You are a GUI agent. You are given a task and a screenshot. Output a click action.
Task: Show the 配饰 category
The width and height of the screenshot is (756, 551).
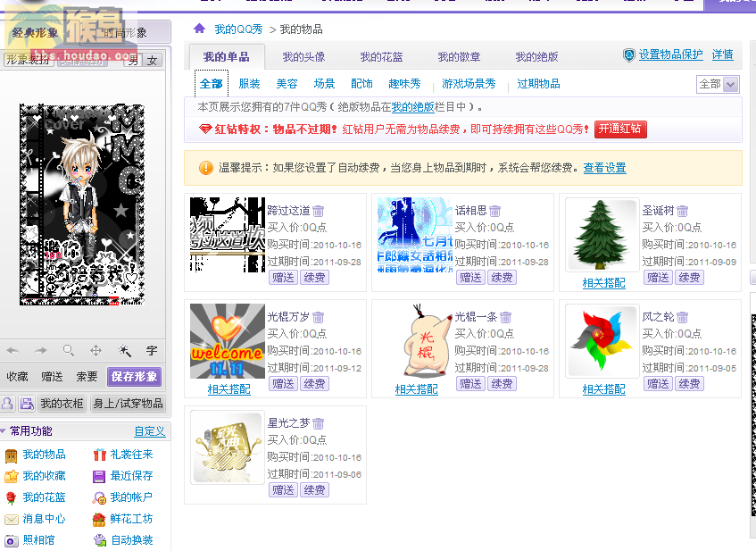(x=361, y=83)
